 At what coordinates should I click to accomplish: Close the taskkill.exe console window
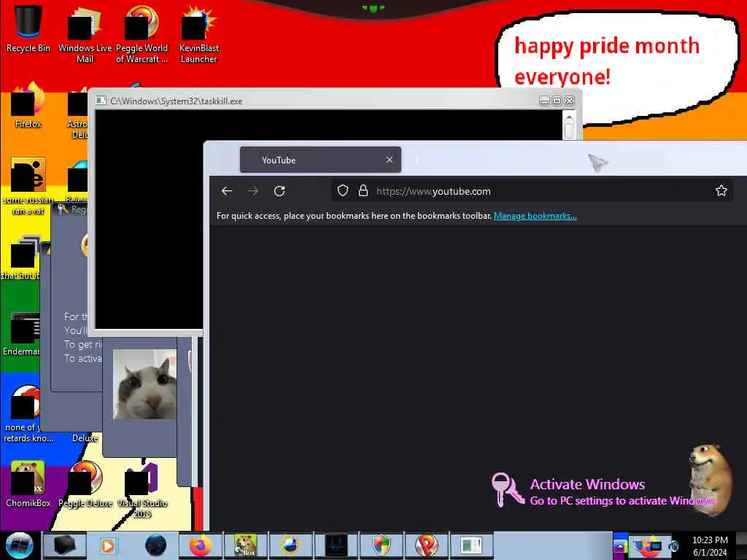click(x=569, y=101)
